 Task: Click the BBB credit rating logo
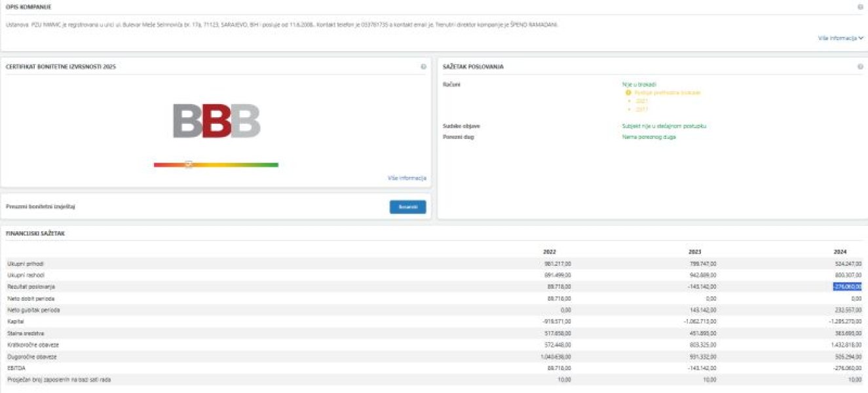tap(216, 121)
